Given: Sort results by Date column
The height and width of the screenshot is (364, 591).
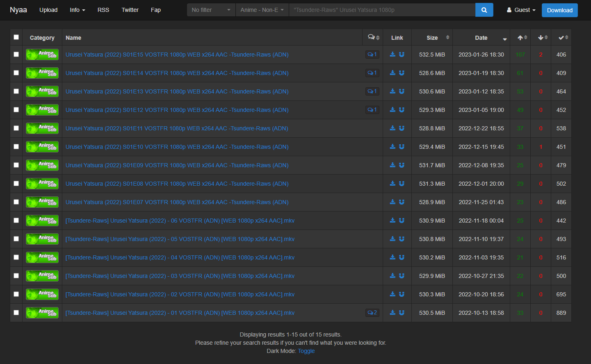Looking at the screenshot, I should tap(481, 37).
